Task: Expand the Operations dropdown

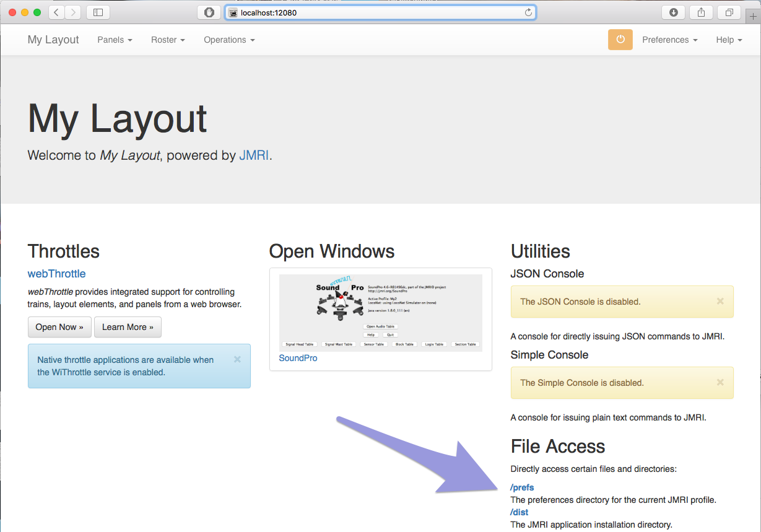Action: pos(229,40)
